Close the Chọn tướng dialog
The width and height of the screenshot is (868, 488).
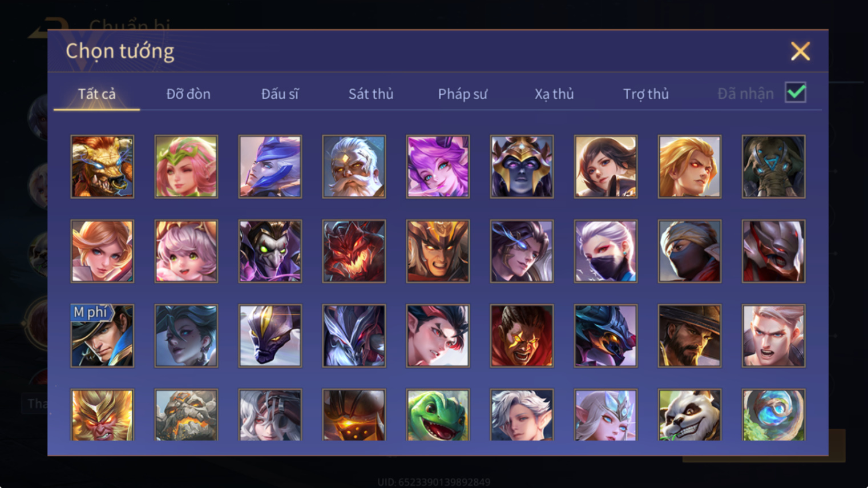pos(800,51)
